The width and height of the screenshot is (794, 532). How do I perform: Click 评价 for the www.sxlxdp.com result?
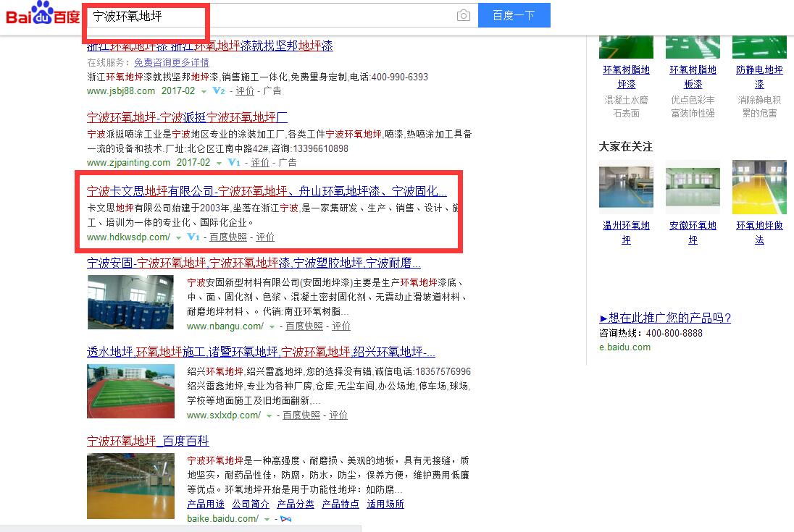point(338,415)
